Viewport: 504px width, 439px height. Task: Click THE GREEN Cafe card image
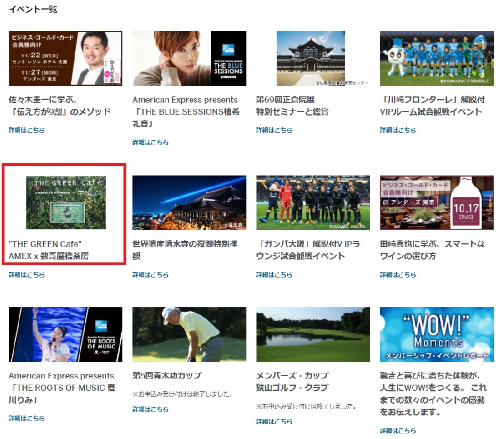tap(66, 202)
